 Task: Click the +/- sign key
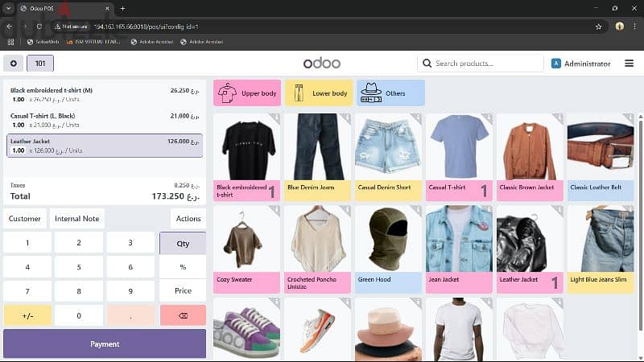(27, 315)
